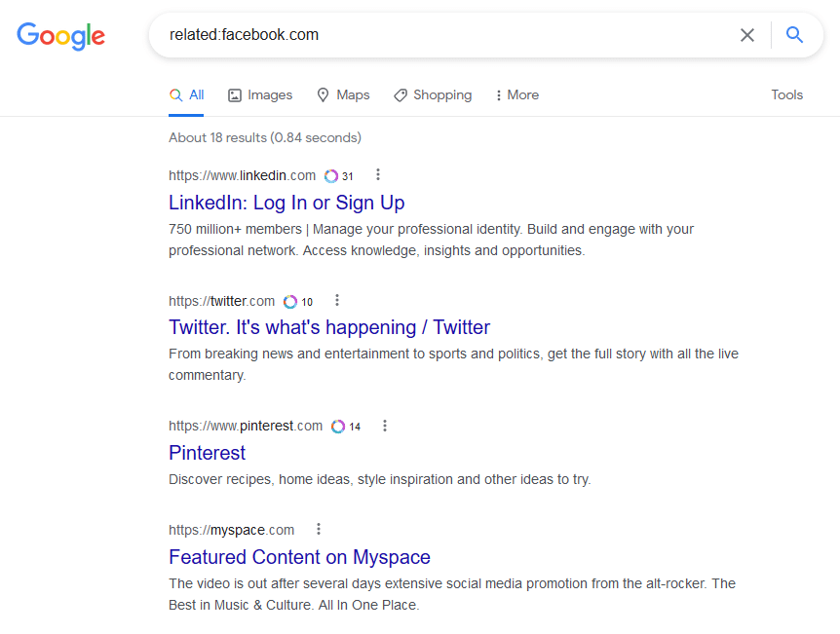Switch to the Images tab
840x634 pixels.
point(260,95)
